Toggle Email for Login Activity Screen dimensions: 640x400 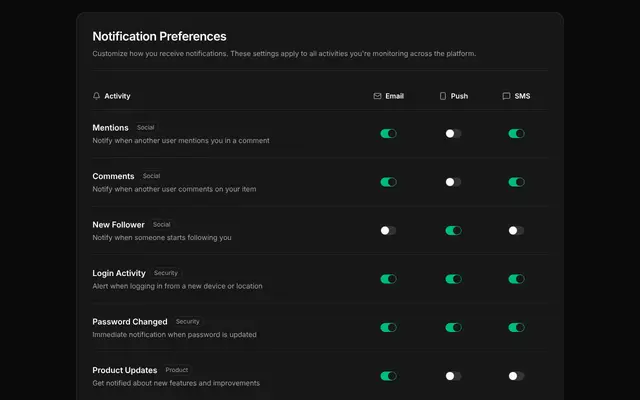click(388, 279)
